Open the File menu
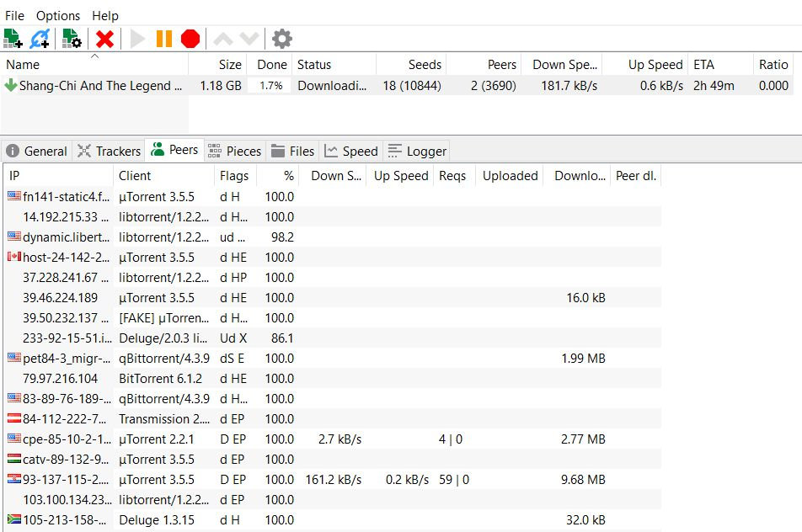The height and width of the screenshot is (532, 802). pos(14,16)
